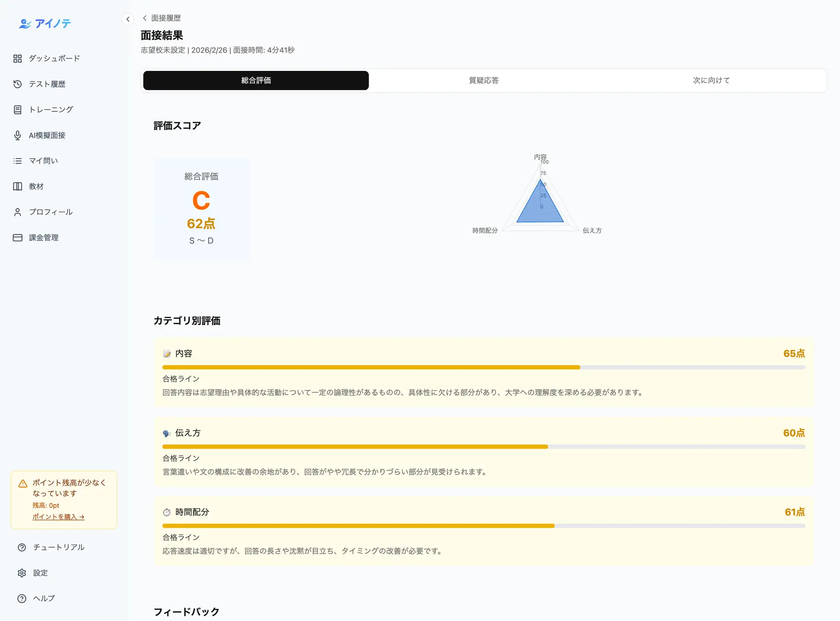
Task: Click the 課金管理 card icon
Action: point(17,237)
